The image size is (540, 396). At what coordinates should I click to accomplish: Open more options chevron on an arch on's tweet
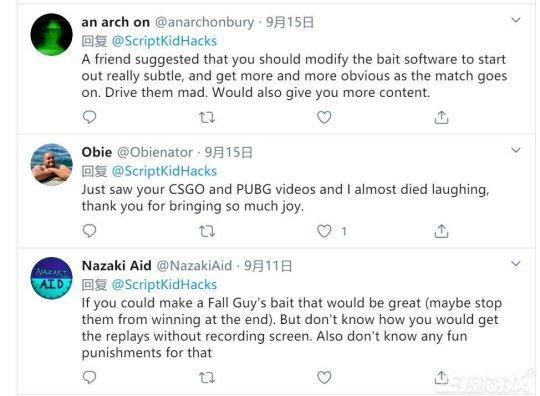(x=516, y=20)
